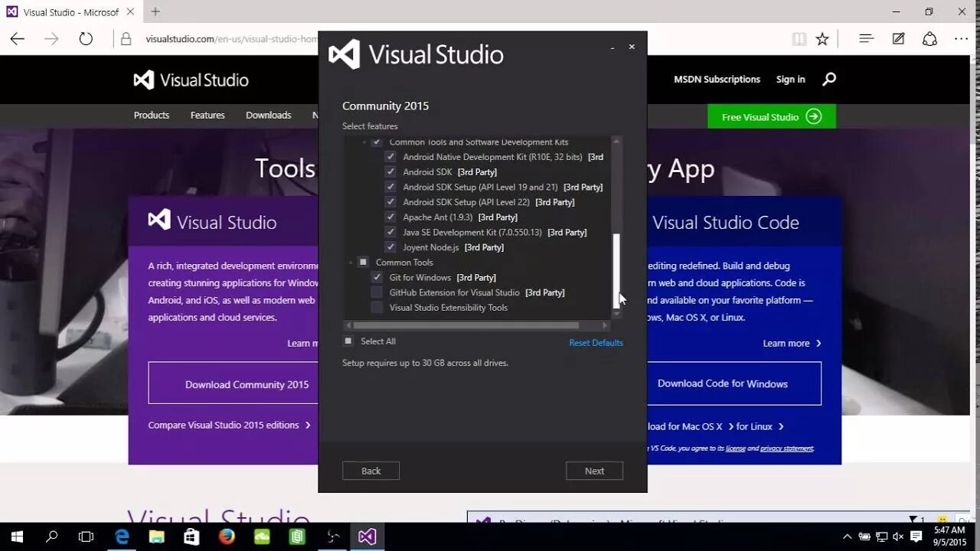Open Windows Store from taskbar
Viewport: 980px width, 551px height.
[191, 536]
